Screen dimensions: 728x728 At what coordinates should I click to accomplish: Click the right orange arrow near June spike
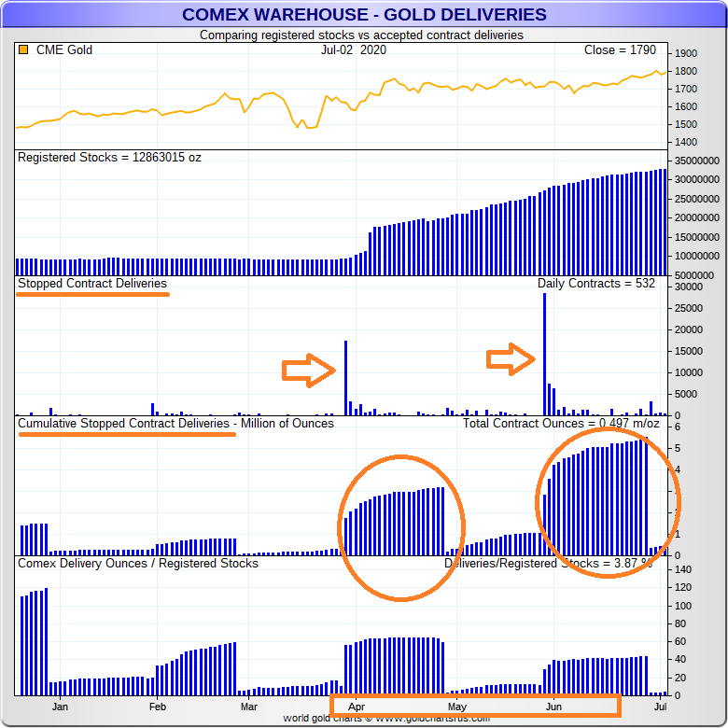tap(511, 359)
